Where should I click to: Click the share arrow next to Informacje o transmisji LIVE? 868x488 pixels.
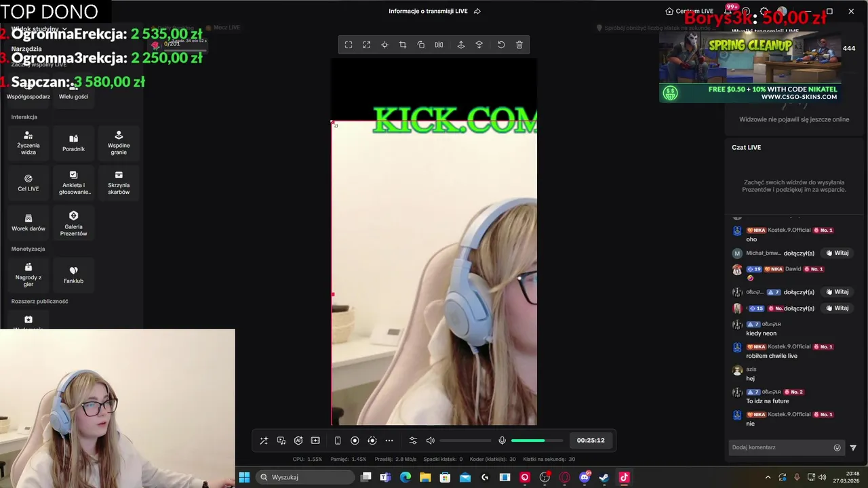pos(477,11)
